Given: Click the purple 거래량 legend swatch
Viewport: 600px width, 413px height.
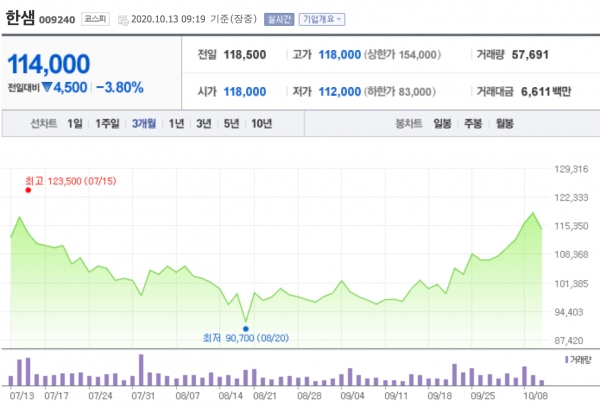Looking at the screenshot, I should pos(566,360).
